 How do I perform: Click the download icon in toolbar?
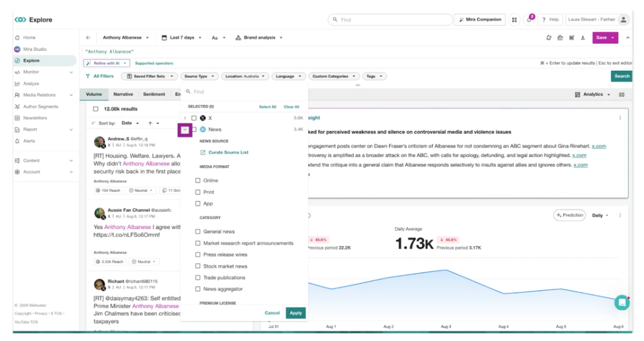click(583, 38)
